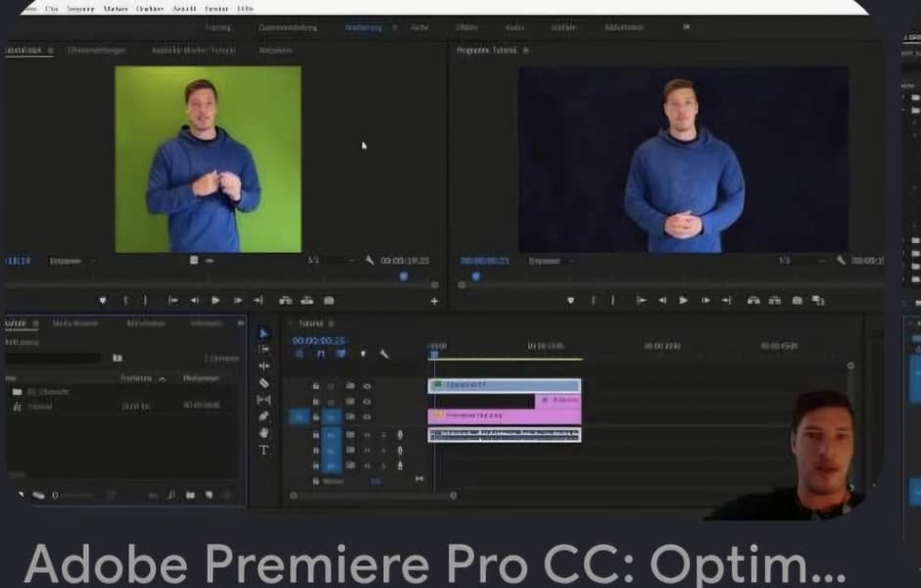
Task: Toggle lock on the first audio track
Action: pyautogui.click(x=316, y=435)
